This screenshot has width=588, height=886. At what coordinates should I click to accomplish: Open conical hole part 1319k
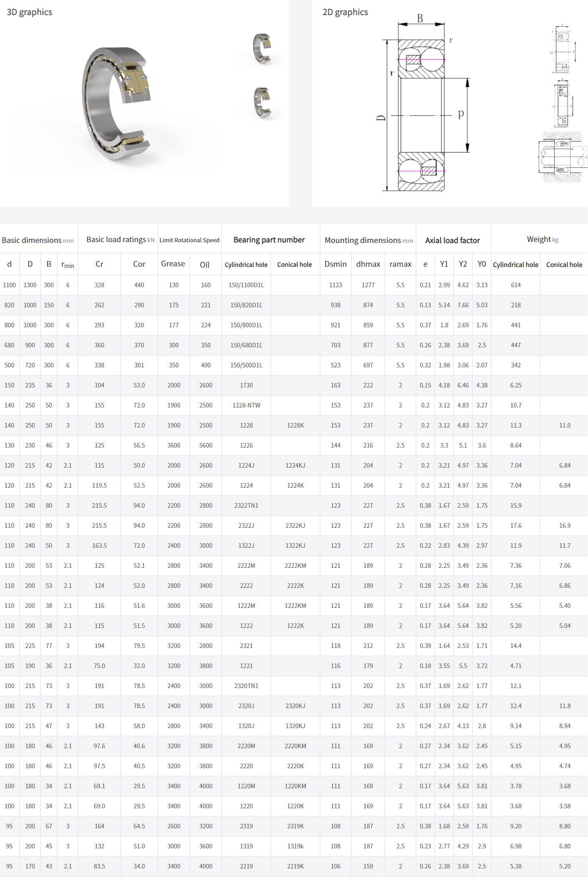click(x=295, y=846)
